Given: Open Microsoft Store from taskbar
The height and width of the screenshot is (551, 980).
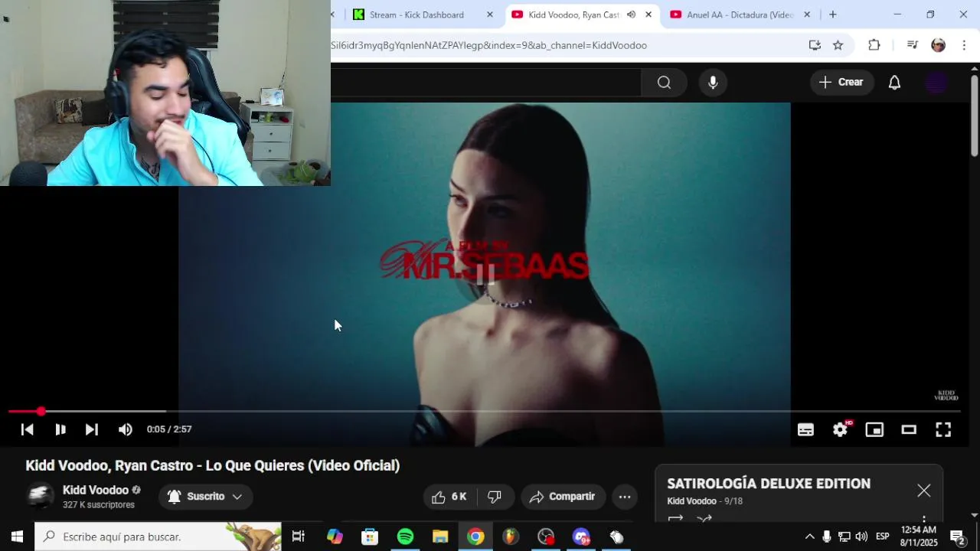Looking at the screenshot, I should coord(370,536).
